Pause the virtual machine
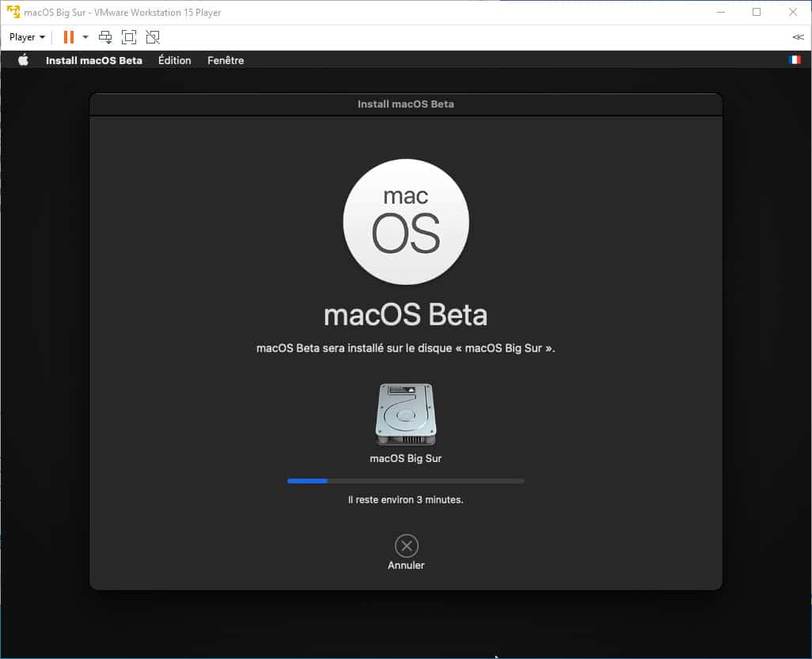812x659 pixels. (68, 37)
